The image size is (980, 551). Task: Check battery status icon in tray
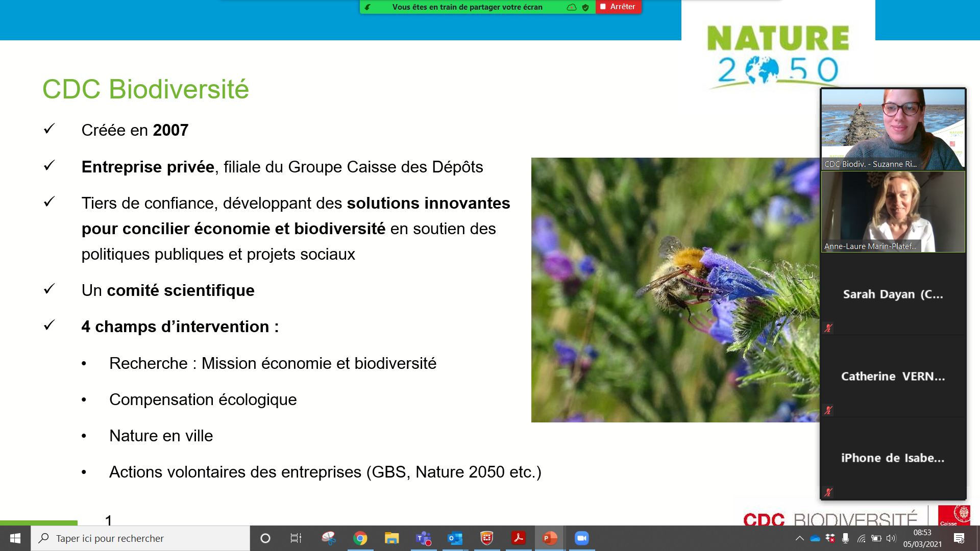coord(876,538)
